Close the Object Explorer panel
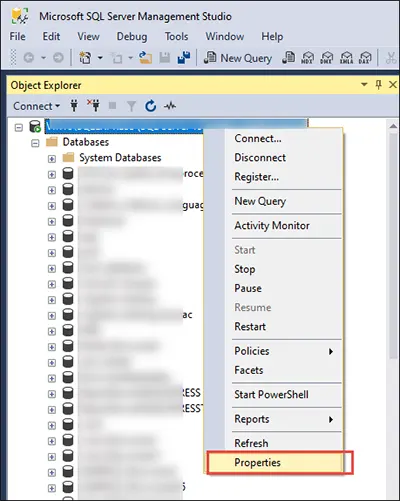The height and width of the screenshot is (501, 400). pyautogui.click(x=393, y=85)
